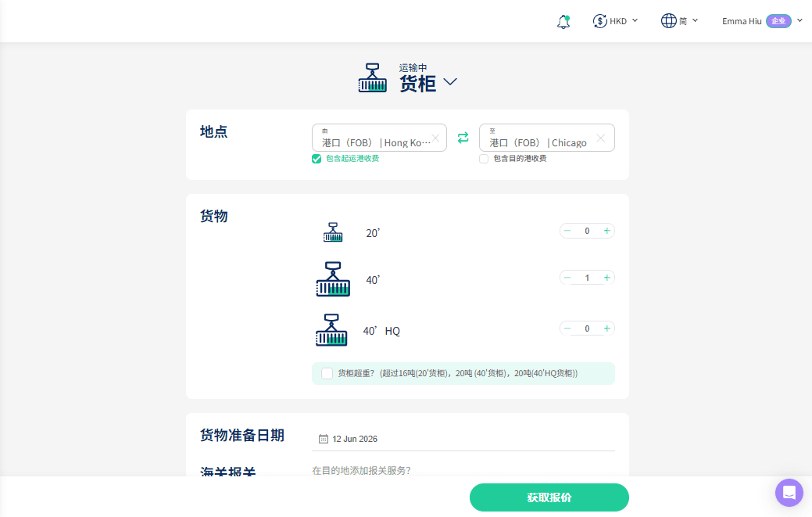Click the 40' quantity value field
The width and height of the screenshot is (812, 517).
click(587, 278)
